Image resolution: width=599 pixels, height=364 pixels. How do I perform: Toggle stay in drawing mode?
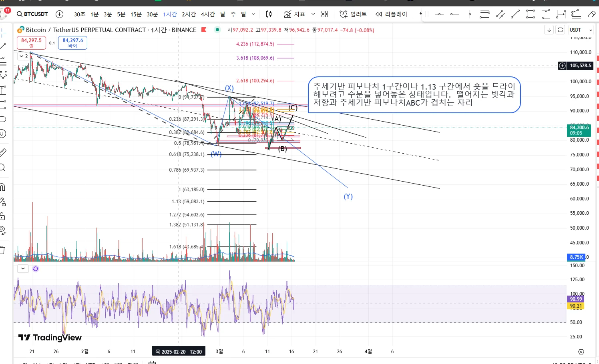point(3,202)
